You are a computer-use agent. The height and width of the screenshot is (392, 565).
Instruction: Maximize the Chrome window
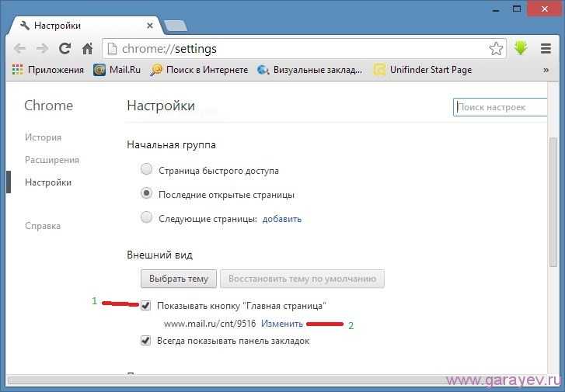point(517,9)
